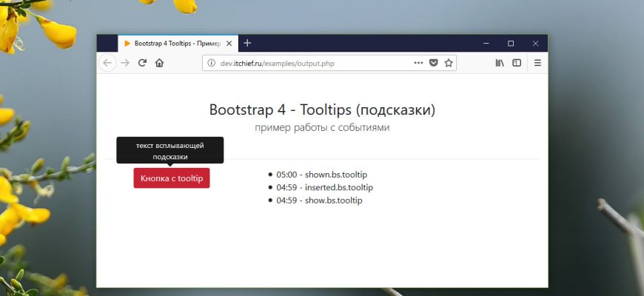This screenshot has width=644, height=296.
Task: Click the Forward navigation arrow
Action: (125, 63)
